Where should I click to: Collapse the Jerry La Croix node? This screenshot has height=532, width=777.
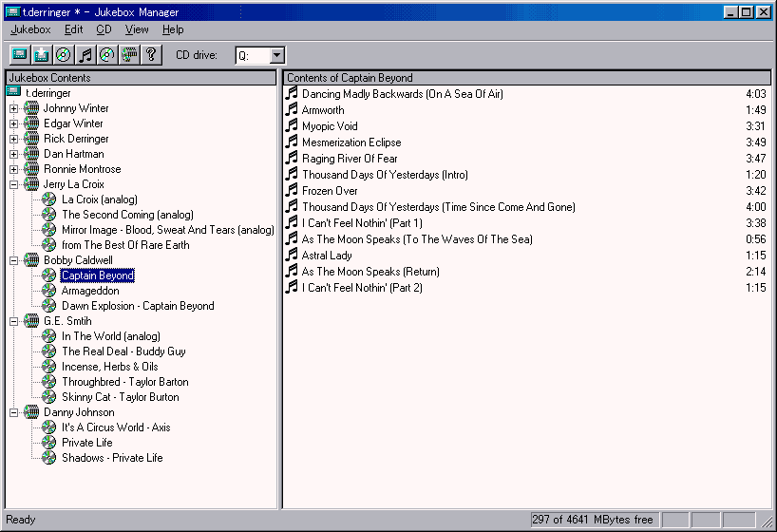13,184
